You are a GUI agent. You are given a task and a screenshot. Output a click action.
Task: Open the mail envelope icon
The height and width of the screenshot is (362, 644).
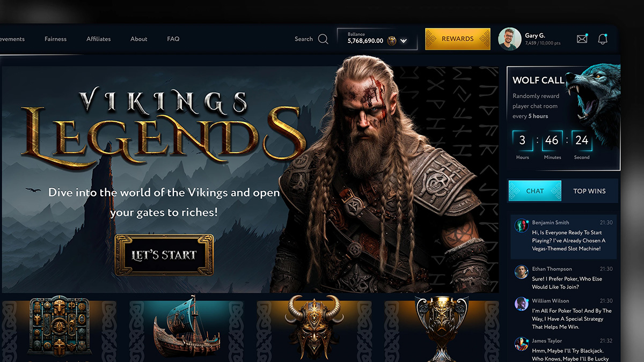[x=582, y=39]
